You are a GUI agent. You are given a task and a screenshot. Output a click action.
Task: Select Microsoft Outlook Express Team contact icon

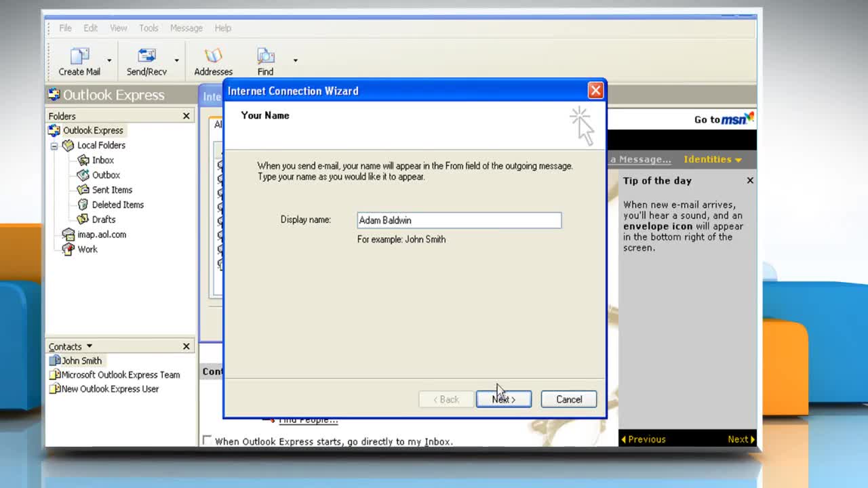pos(55,375)
